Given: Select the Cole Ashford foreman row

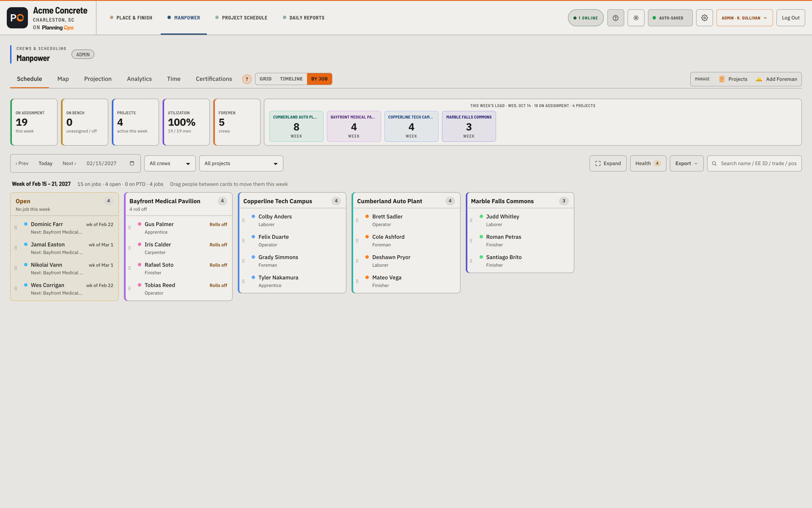Looking at the screenshot, I should (406, 241).
